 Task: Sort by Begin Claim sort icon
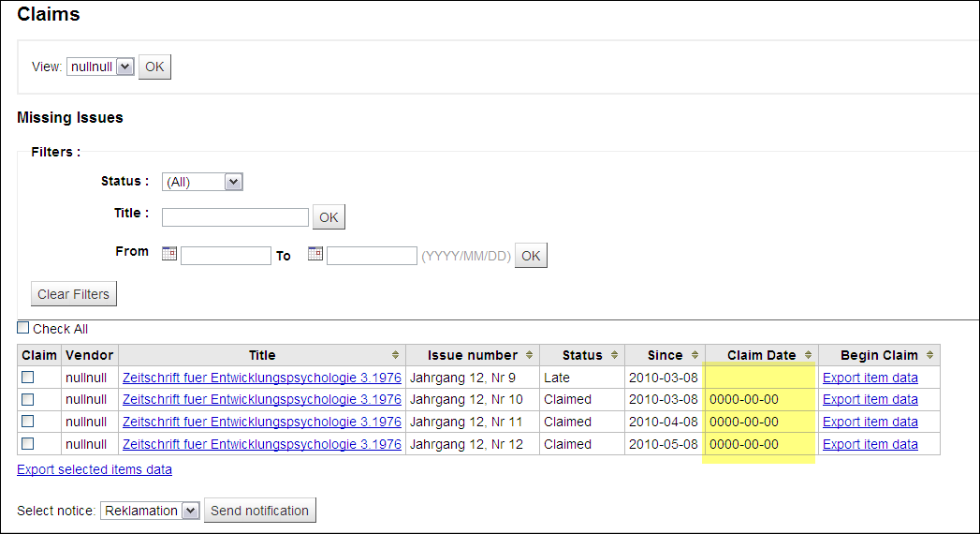click(x=930, y=355)
